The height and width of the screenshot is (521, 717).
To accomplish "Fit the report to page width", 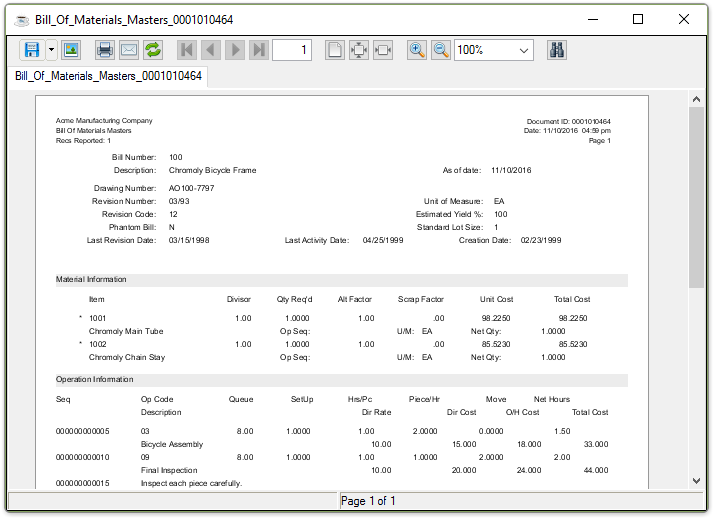I will [383, 49].
